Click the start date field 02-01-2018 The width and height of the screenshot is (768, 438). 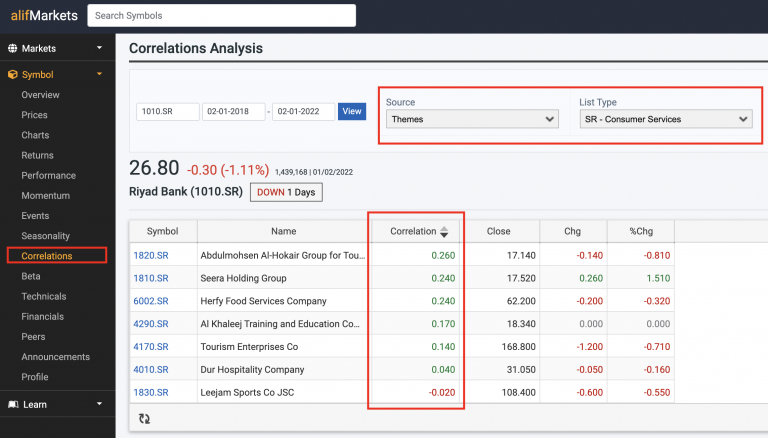coord(233,112)
